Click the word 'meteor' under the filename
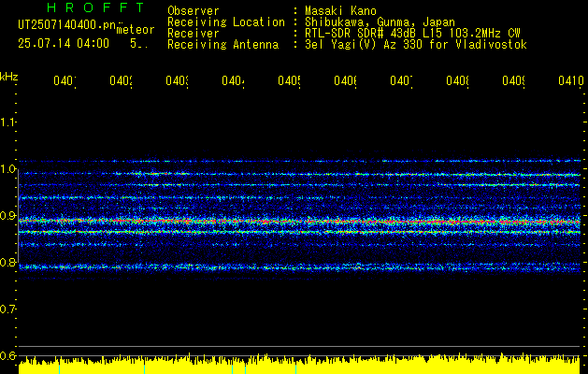Viewport: 588px width, 374px height. pyautogui.click(x=136, y=30)
